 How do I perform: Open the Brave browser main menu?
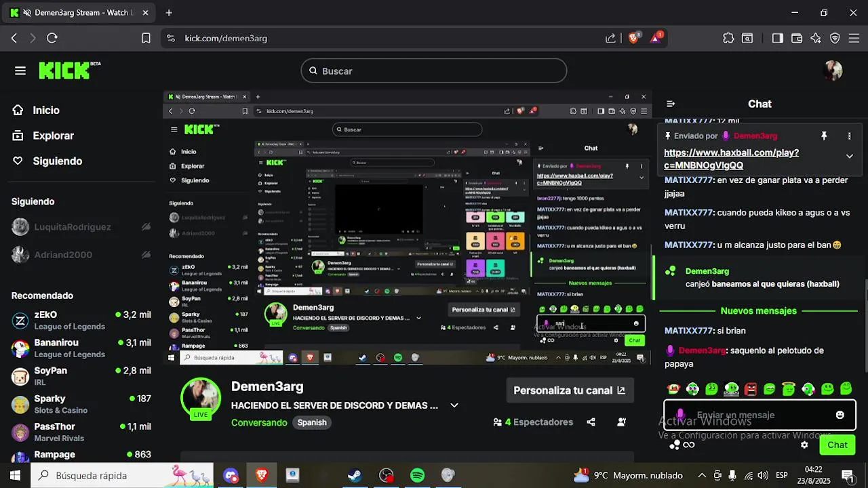point(854,38)
